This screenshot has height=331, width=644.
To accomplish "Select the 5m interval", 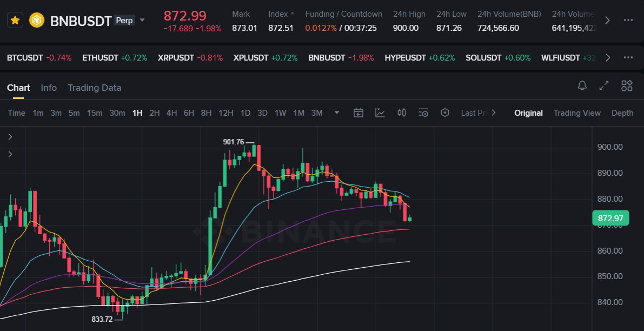I will (x=74, y=113).
